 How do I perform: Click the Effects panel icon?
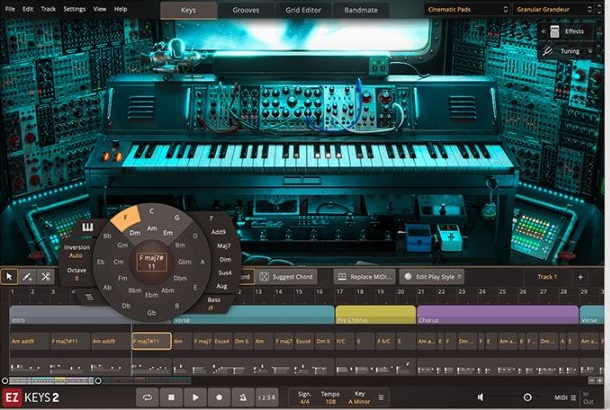pos(555,32)
